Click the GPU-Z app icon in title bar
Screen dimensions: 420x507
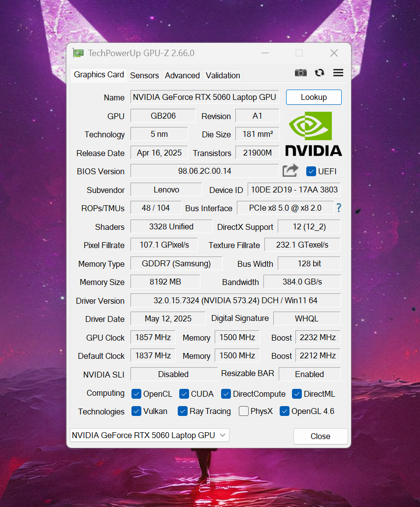(78, 53)
